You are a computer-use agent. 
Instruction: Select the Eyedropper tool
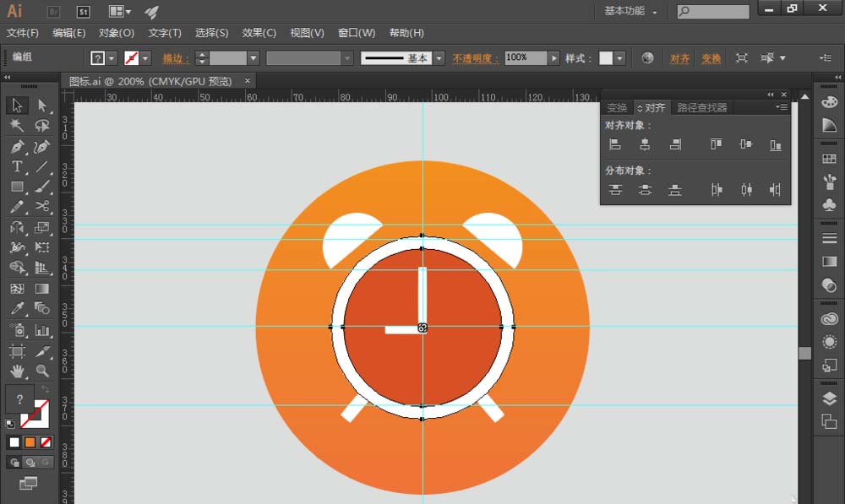tap(17, 308)
